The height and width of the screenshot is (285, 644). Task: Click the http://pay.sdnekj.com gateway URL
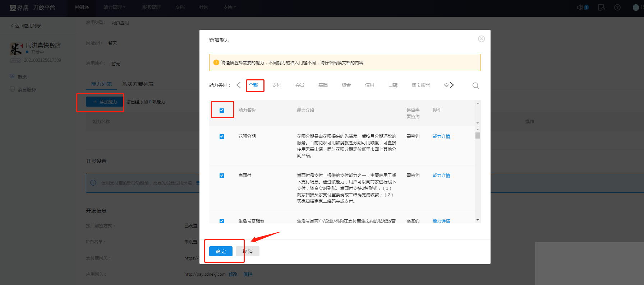tap(205, 274)
